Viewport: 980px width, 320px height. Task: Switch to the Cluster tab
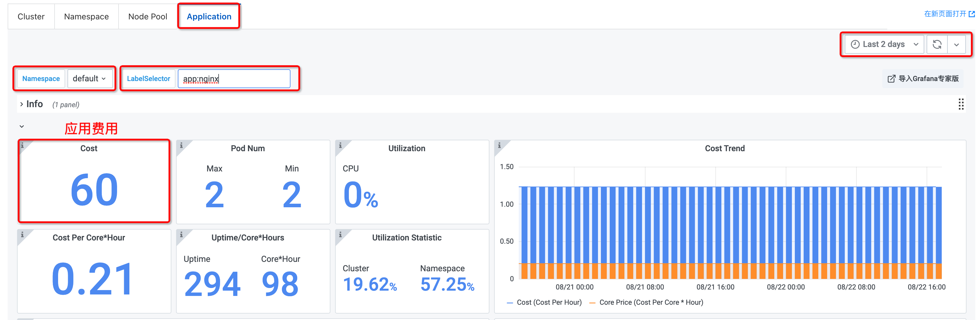[x=31, y=16]
